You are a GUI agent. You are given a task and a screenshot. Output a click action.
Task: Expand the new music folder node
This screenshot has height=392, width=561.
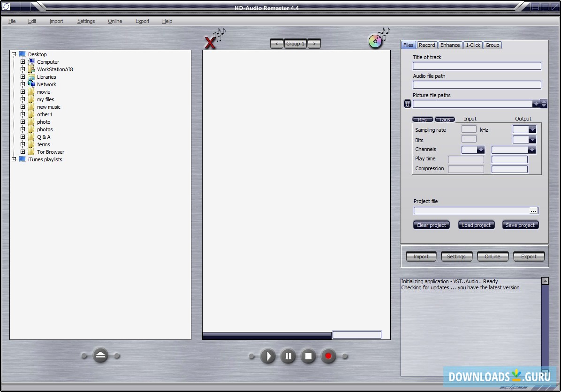[x=23, y=107]
